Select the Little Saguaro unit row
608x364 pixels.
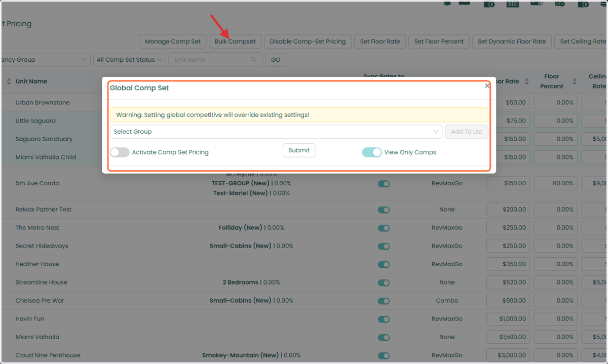(x=35, y=121)
